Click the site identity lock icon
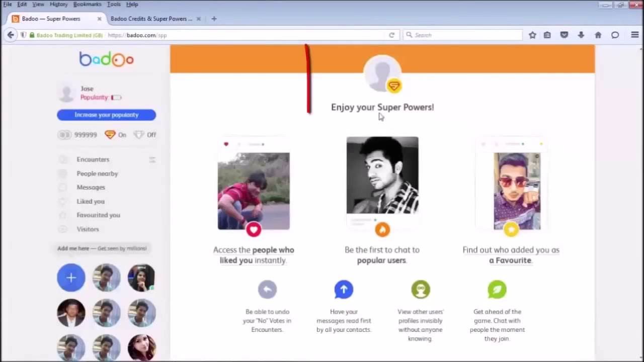 pos(32,35)
